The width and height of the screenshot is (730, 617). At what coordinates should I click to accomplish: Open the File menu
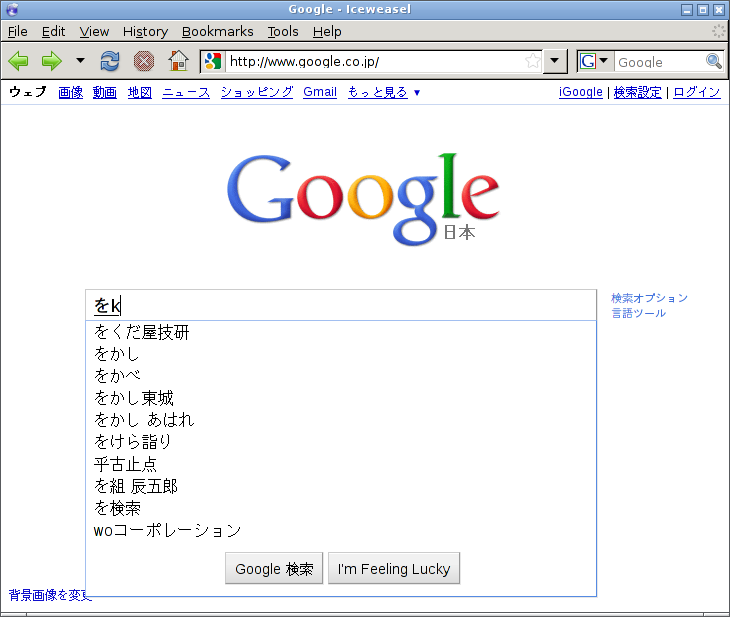[18, 32]
